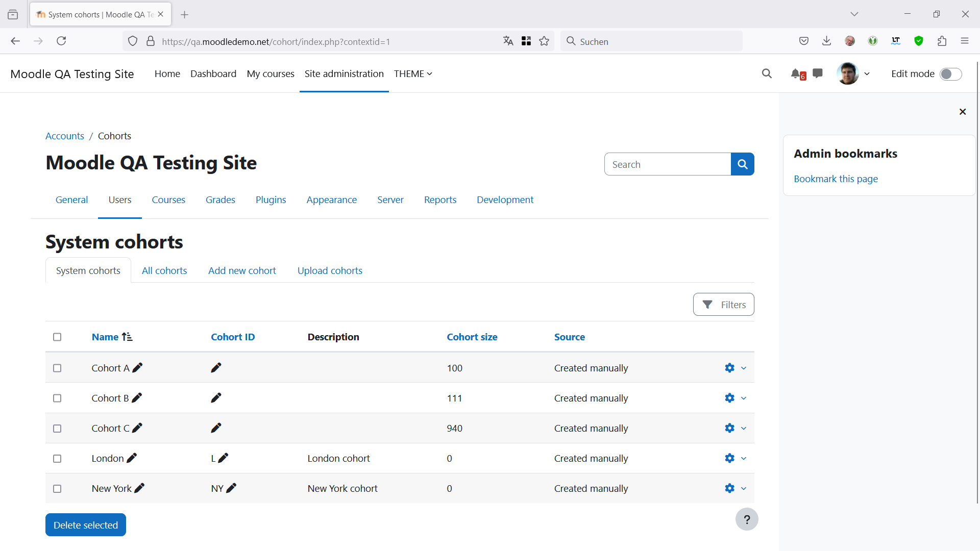The width and height of the screenshot is (980, 551).
Task: Click the blue search magnifier button
Action: pos(743,164)
